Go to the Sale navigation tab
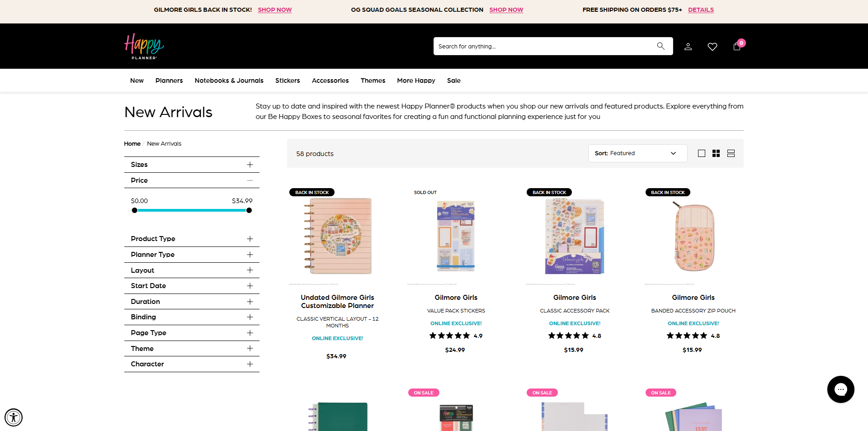This screenshot has height=431, width=868. click(453, 81)
